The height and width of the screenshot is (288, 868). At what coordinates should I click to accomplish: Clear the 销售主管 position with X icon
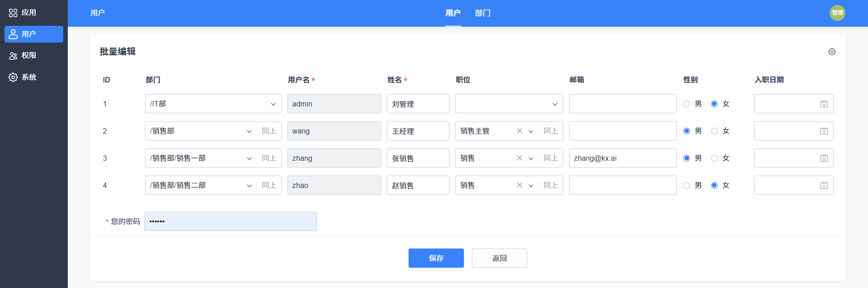(x=519, y=131)
